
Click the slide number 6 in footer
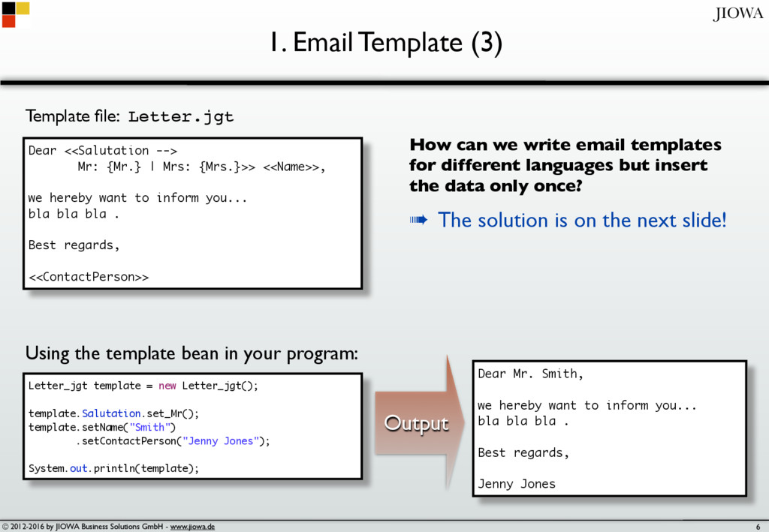758,527
